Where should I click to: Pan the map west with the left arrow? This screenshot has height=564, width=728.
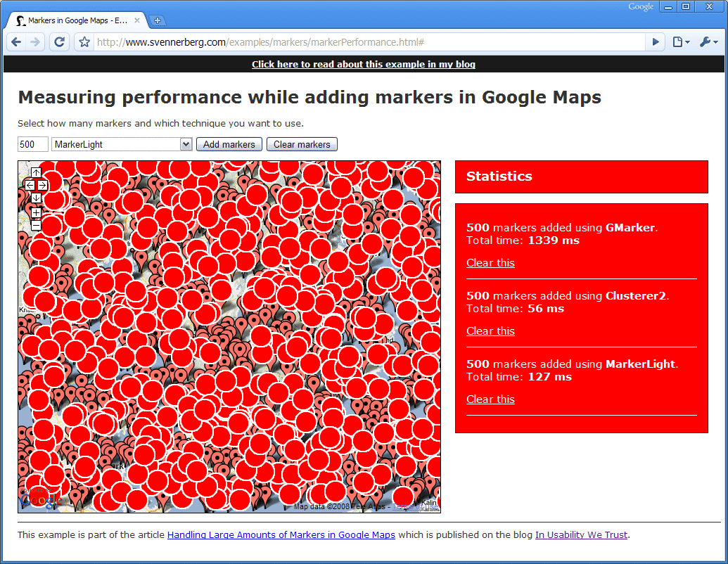[x=29, y=185]
